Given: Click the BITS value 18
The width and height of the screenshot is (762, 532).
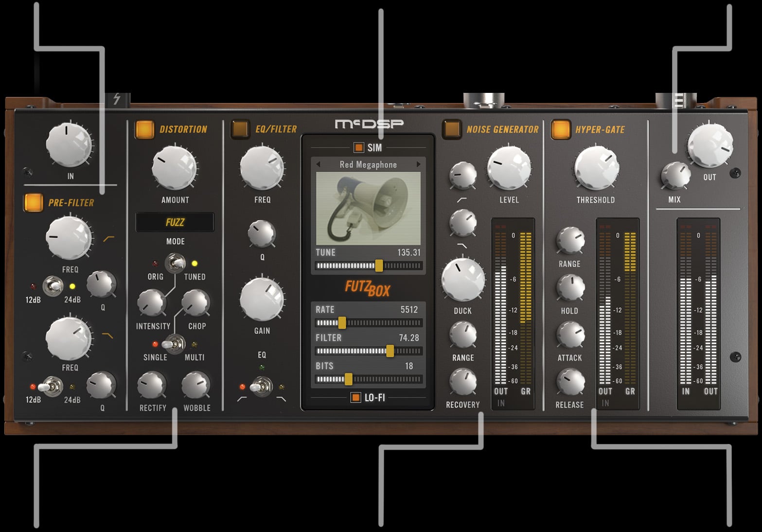Looking at the screenshot, I should coord(409,366).
